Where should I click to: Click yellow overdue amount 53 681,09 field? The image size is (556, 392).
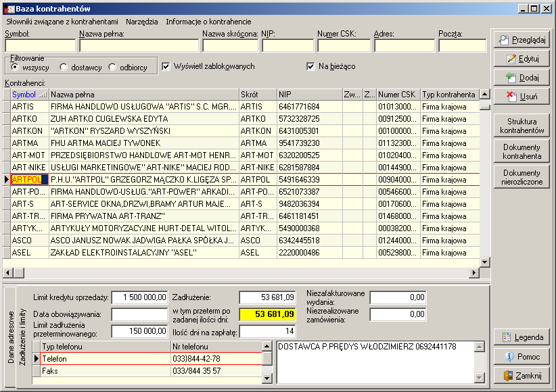[x=267, y=314]
